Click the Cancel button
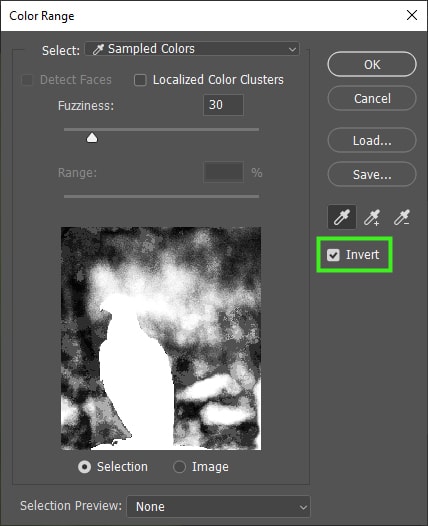Image resolution: width=428 pixels, height=526 pixels. pos(372,98)
